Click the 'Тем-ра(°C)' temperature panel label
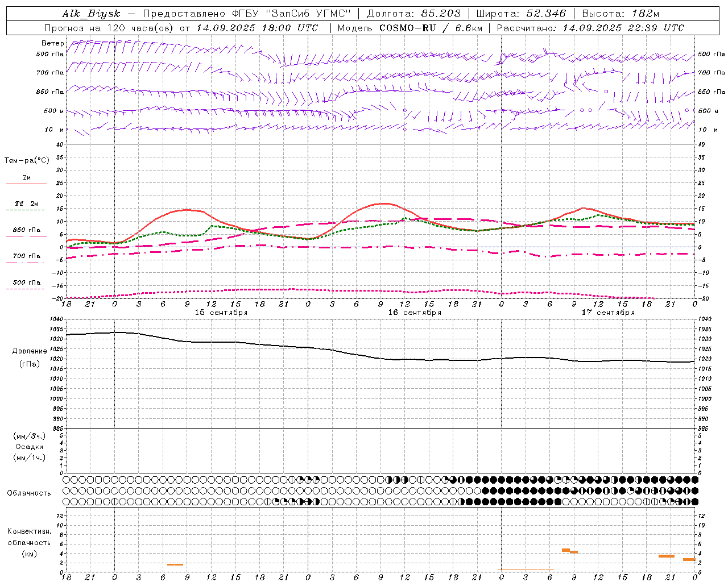The image size is (728, 582). tap(27, 161)
